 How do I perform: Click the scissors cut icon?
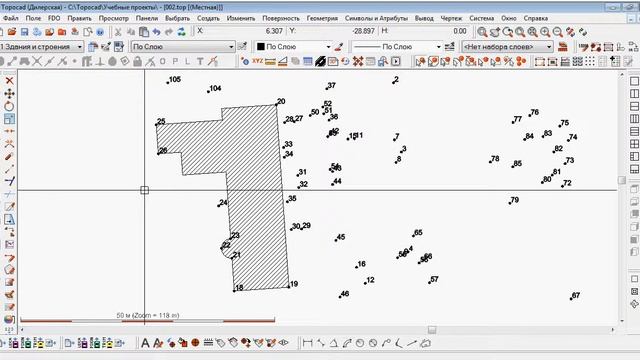tap(118, 31)
